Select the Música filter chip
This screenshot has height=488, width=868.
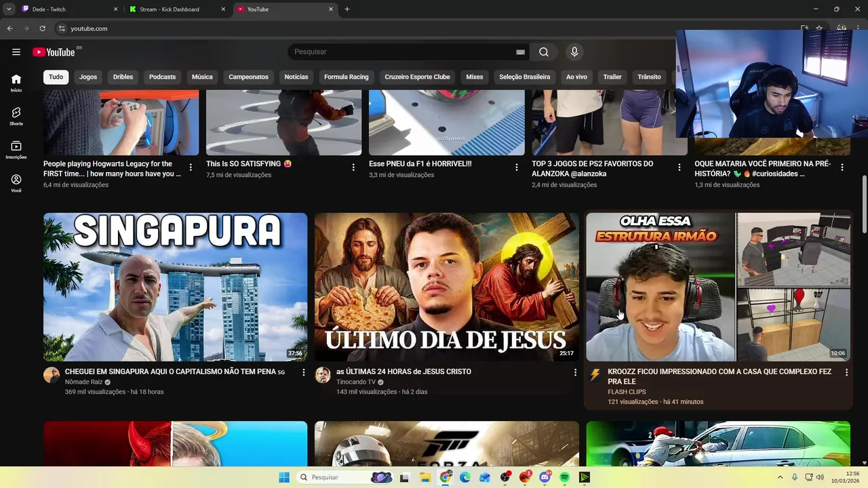pos(202,77)
